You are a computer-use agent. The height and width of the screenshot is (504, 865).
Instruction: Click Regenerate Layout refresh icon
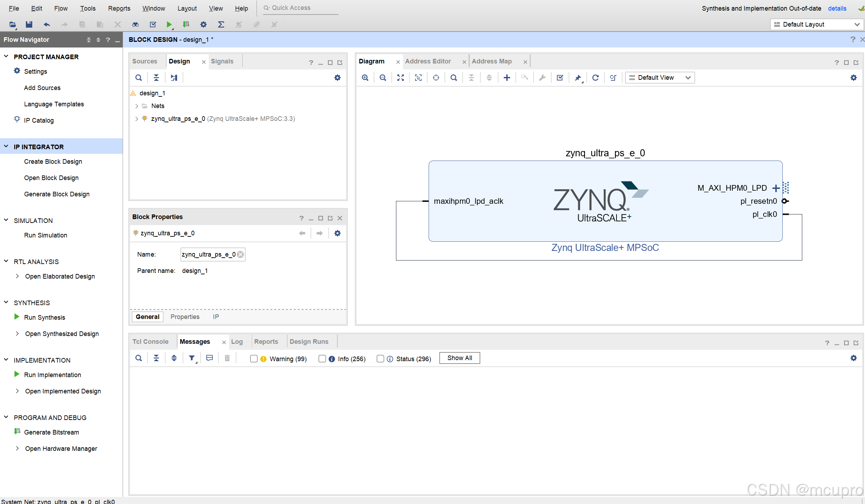tap(596, 78)
